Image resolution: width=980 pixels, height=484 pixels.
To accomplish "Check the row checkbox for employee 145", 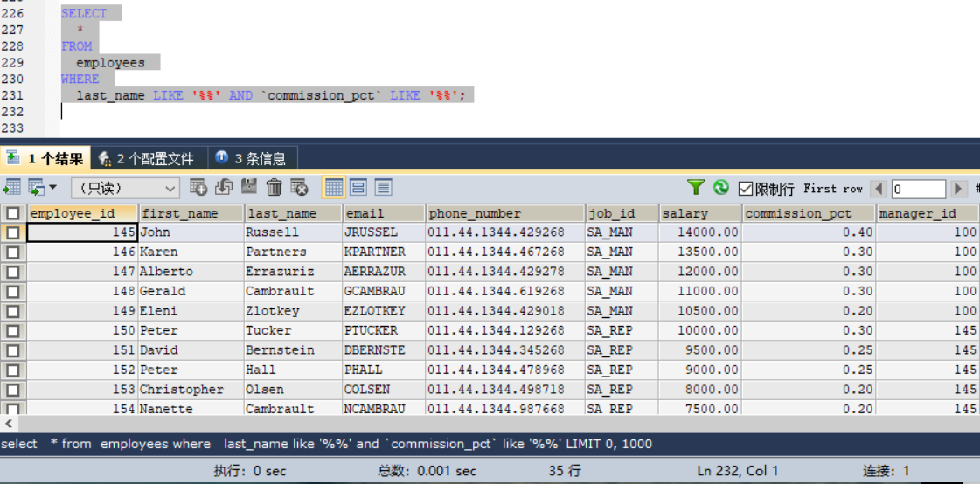I will click(x=13, y=233).
